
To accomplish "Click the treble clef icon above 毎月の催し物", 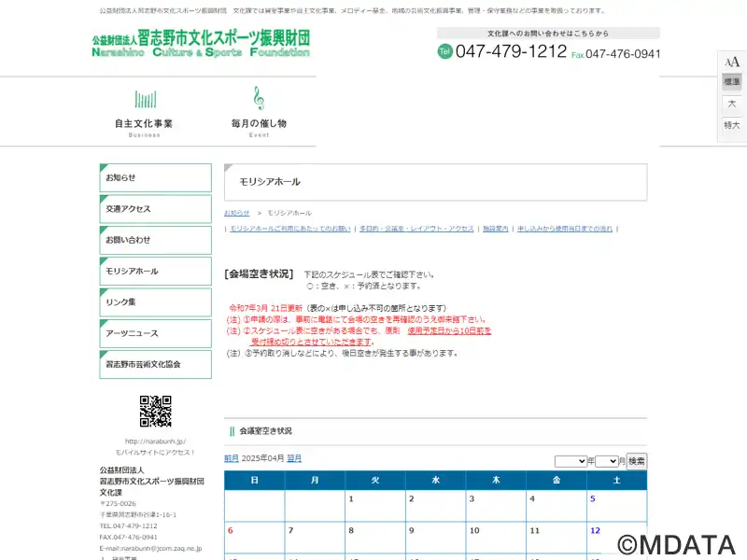I will [x=259, y=98].
